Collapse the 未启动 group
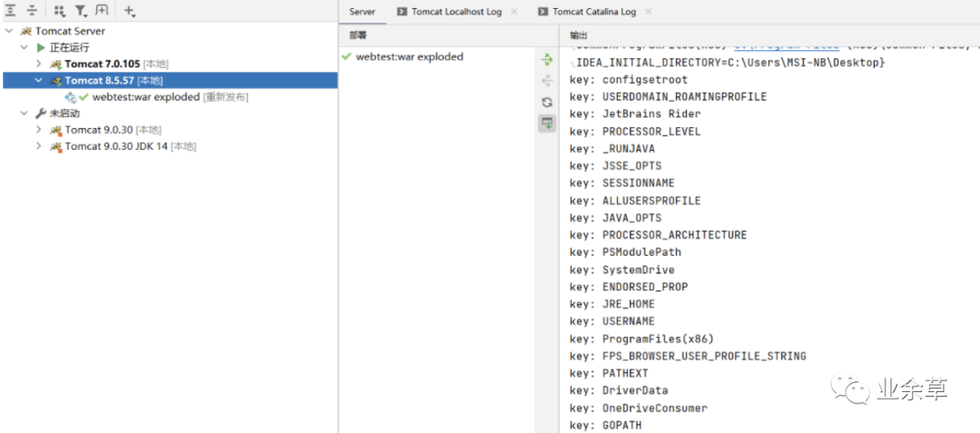Viewport: 980px width, 433px height. click(24, 113)
